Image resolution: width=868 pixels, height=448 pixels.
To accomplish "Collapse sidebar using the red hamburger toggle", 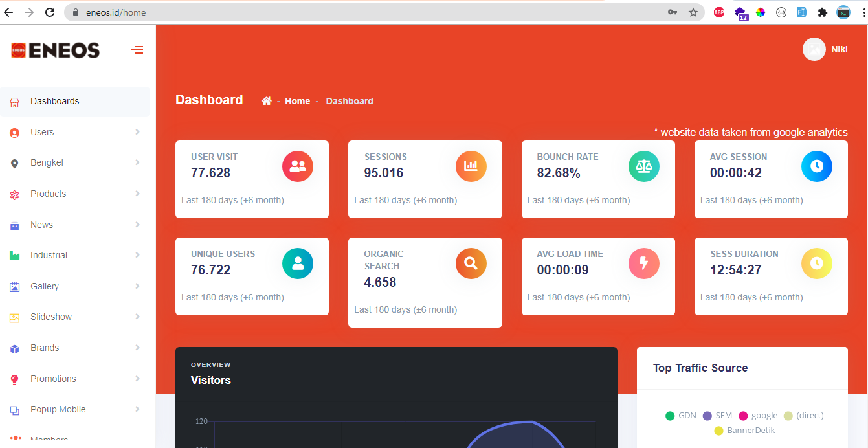I will pos(137,50).
